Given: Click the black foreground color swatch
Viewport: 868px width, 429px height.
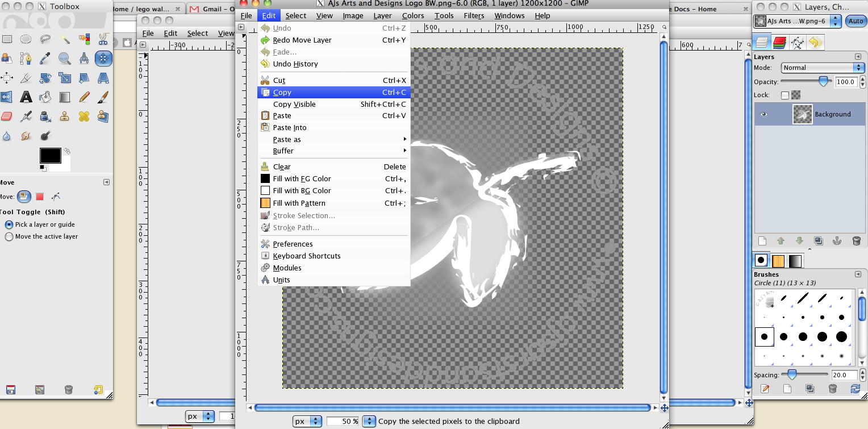Looking at the screenshot, I should (50, 155).
